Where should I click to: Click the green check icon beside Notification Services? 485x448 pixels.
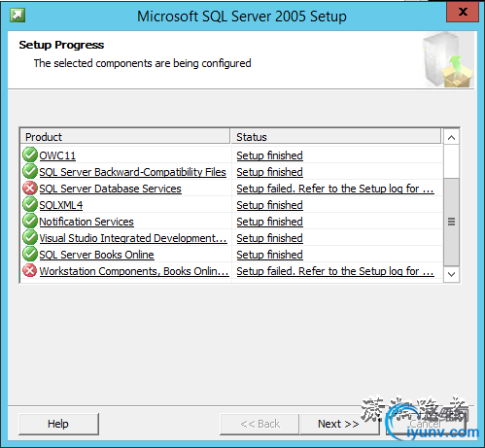[x=30, y=221]
